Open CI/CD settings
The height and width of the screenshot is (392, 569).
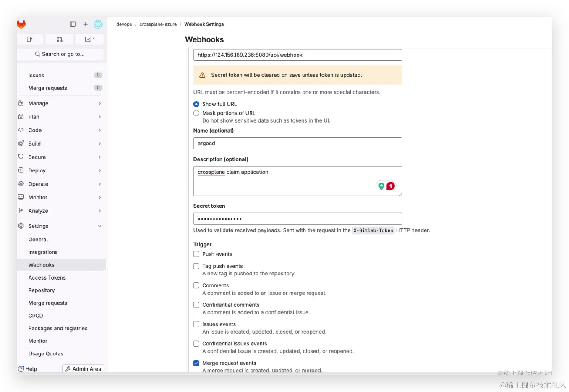click(61, 316)
